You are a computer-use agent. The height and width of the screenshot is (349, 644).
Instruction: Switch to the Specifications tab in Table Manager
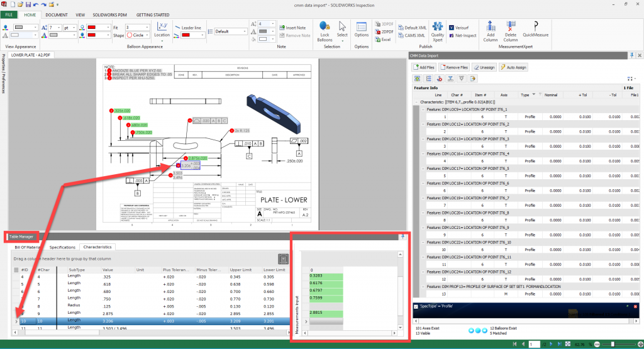click(x=62, y=247)
